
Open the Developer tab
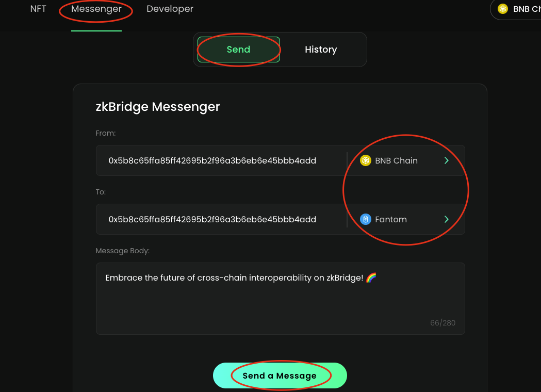(170, 9)
